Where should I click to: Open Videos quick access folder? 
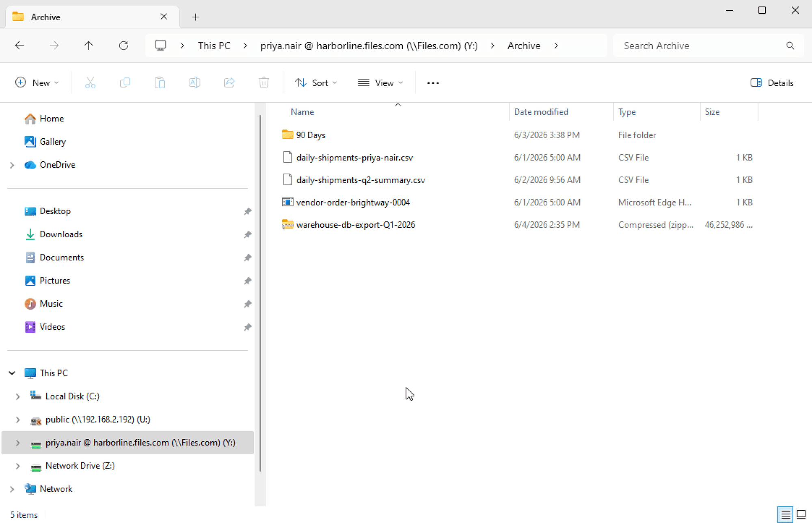click(x=45, y=327)
